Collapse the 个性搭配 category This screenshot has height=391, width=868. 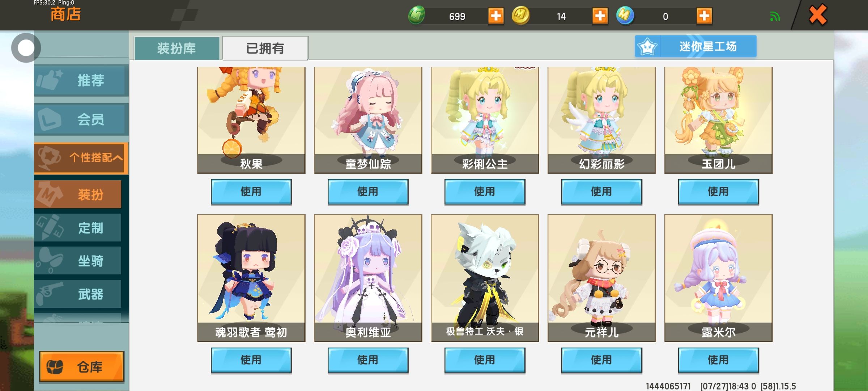pos(81,157)
